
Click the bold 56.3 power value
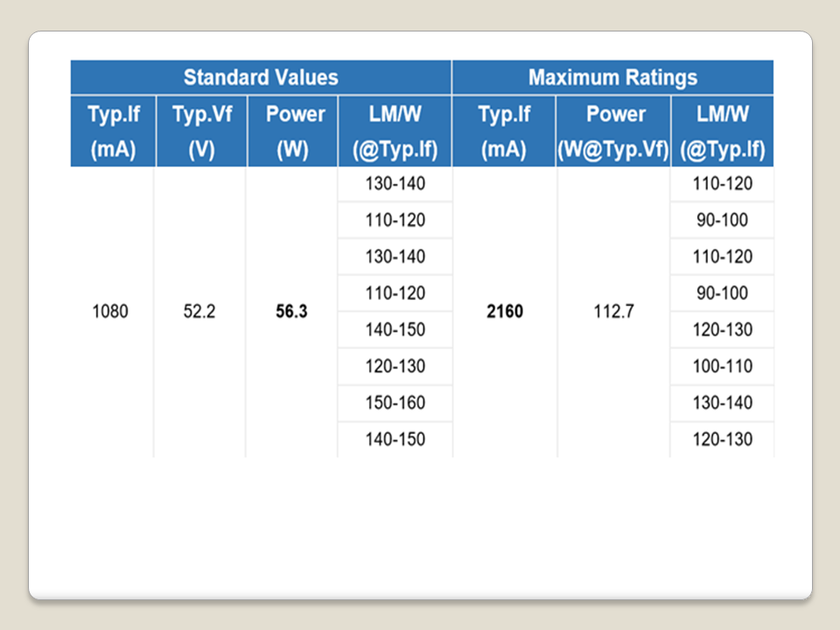click(291, 311)
